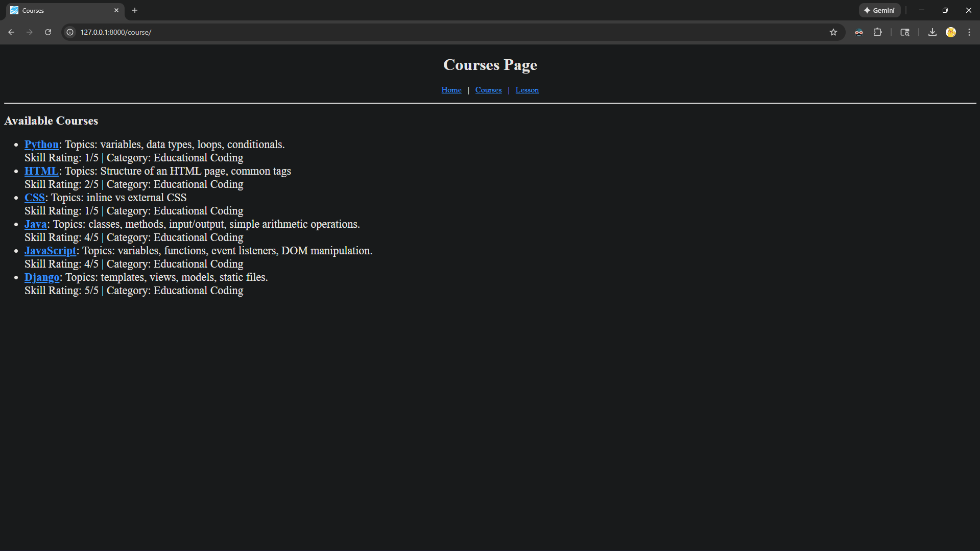This screenshot has width=980, height=551.
Task: Open the Django course link
Action: (42, 277)
